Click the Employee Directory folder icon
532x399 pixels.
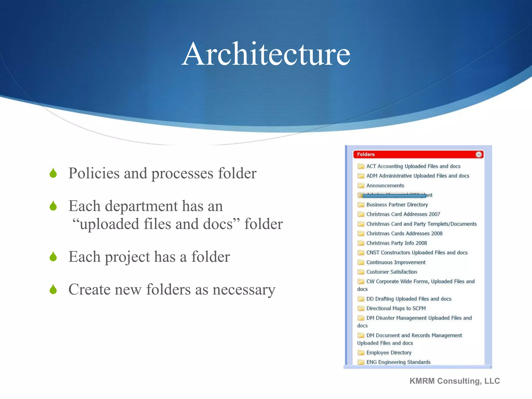[x=361, y=353]
